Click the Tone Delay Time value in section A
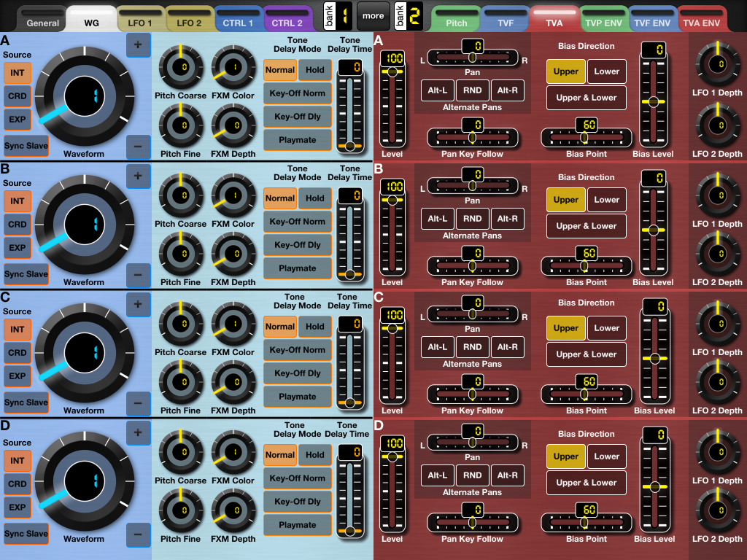The image size is (747, 560). coord(349,67)
